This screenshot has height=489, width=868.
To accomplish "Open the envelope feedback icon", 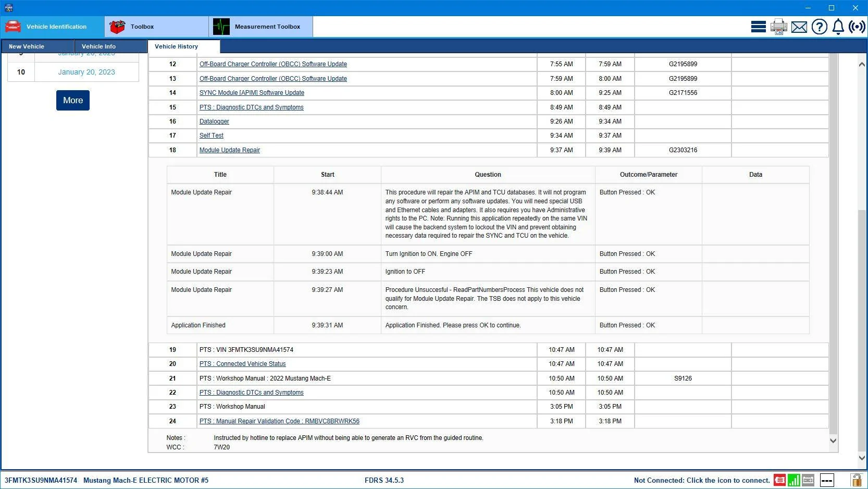I will click(x=799, y=27).
